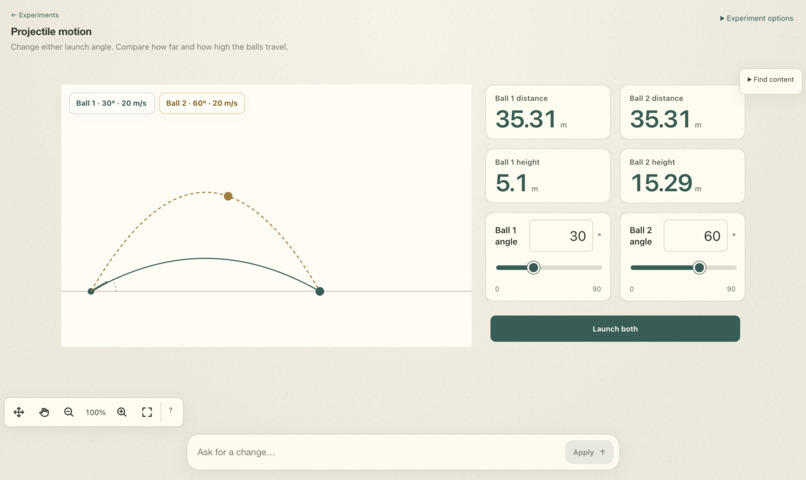Click the Ball 2 · 60° · 20 m/s chip

coord(202,103)
